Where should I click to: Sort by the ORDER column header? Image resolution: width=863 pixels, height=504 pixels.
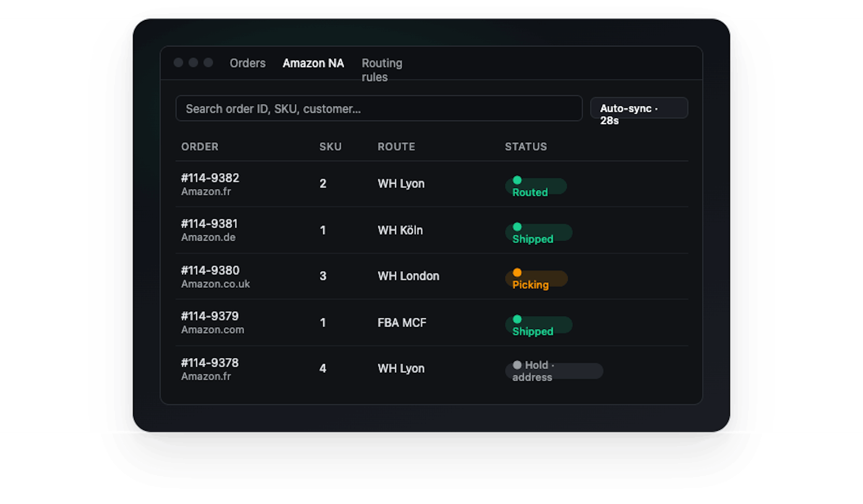pyautogui.click(x=200, y=147)
